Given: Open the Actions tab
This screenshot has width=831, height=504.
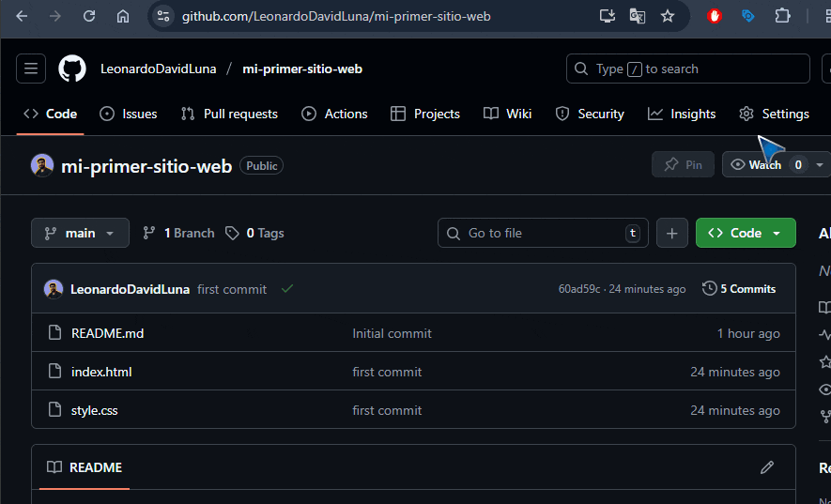Looking at the screenshot, I should 334,114.
